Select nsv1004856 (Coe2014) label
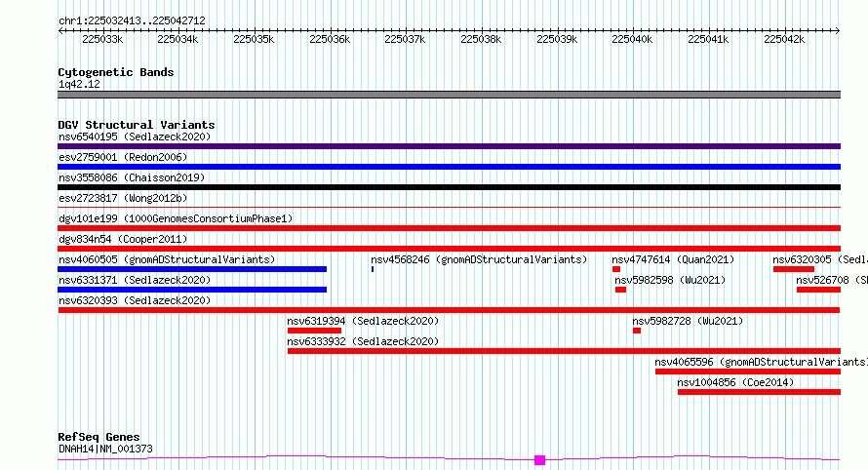This screenshot has height=470, width=868. coord(735,382)
